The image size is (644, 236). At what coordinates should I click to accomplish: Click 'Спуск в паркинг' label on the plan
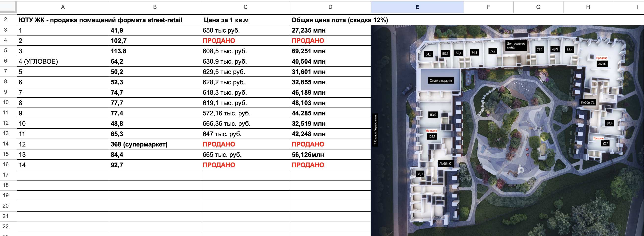tap(441, 81)
